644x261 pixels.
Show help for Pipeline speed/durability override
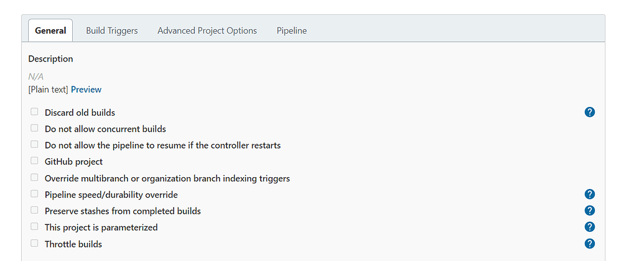[x=590, y=195]
